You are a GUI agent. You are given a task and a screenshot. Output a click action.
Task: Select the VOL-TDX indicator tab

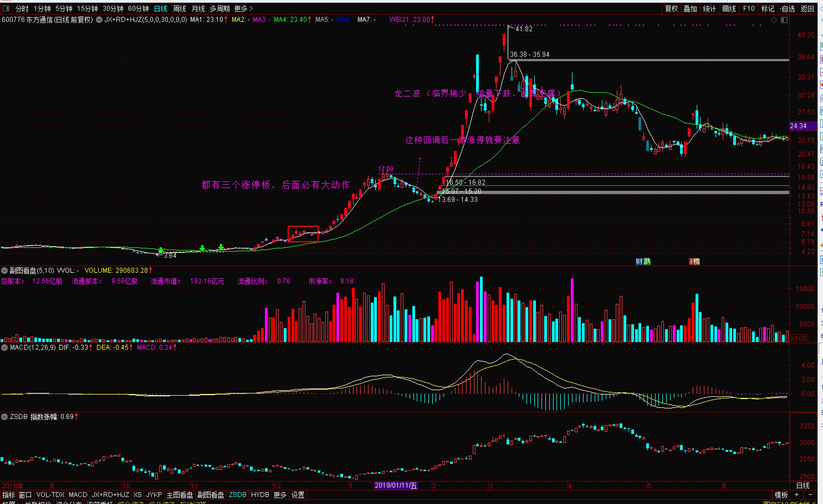pyautogui.click(x=50, y=495)
